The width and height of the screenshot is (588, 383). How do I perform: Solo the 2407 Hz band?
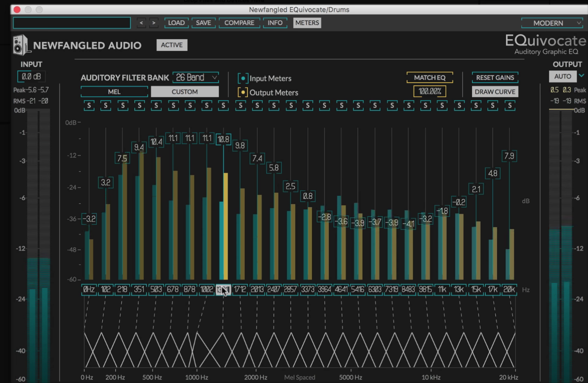[x=274, y=106]
